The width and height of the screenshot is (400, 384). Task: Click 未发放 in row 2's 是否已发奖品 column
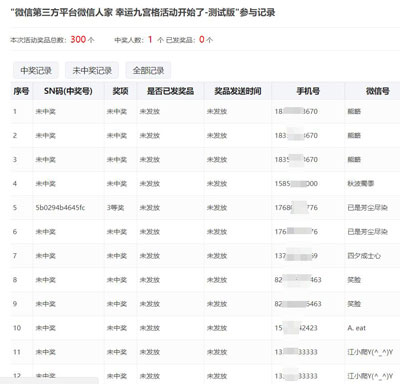coord(150,136)
